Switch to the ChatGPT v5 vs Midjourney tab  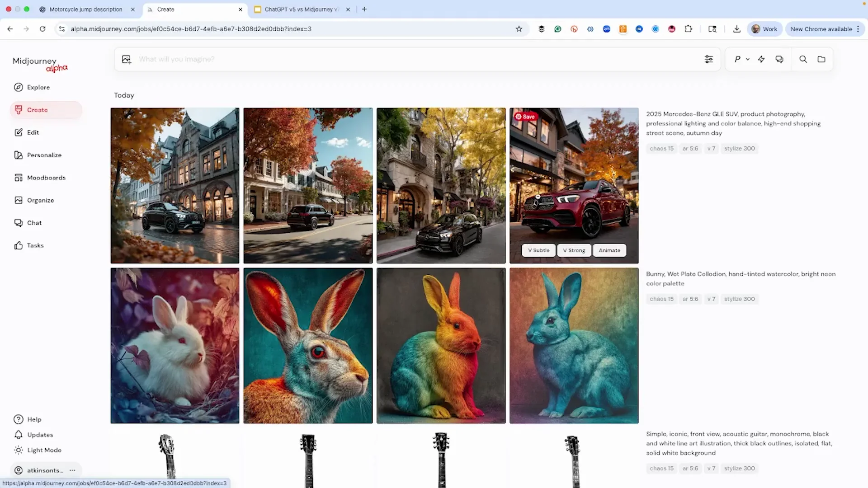(x=298, y=9)
